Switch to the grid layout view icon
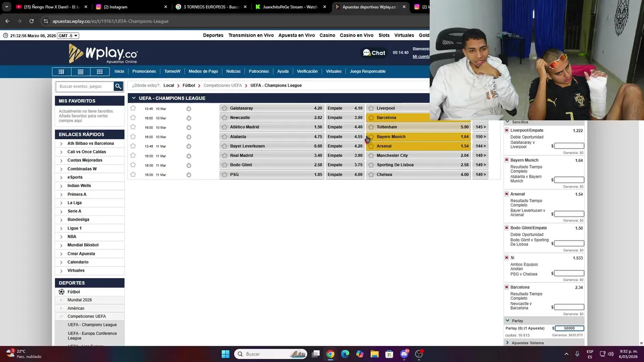Screen dimensions: 644x362 point(100,71)
